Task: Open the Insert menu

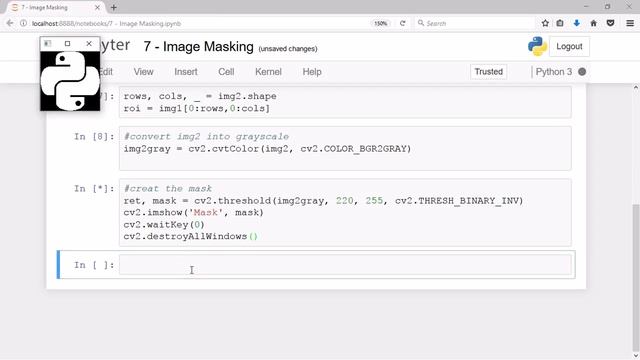Action: pyautogui.click(x=186, y=72)
